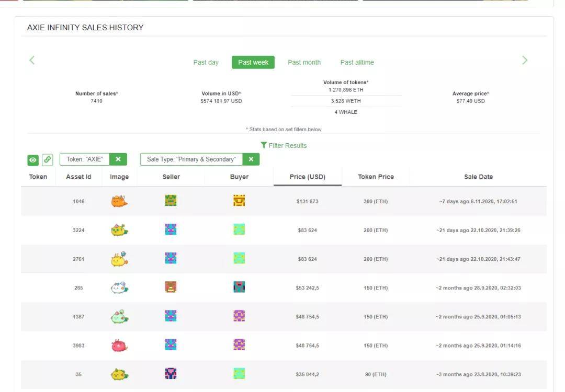The width and height of the screenshot is (565, 392).
Task: Open the Axie image for asset 265
Action: click(x=119, y=287)
